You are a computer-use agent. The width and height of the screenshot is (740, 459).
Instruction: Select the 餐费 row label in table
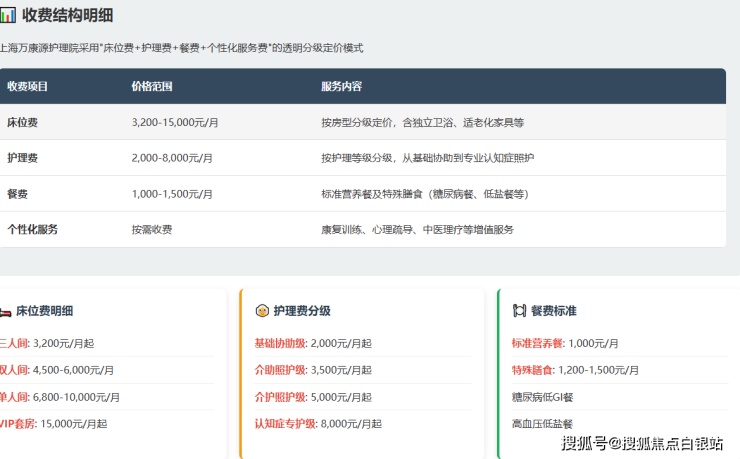17,194
